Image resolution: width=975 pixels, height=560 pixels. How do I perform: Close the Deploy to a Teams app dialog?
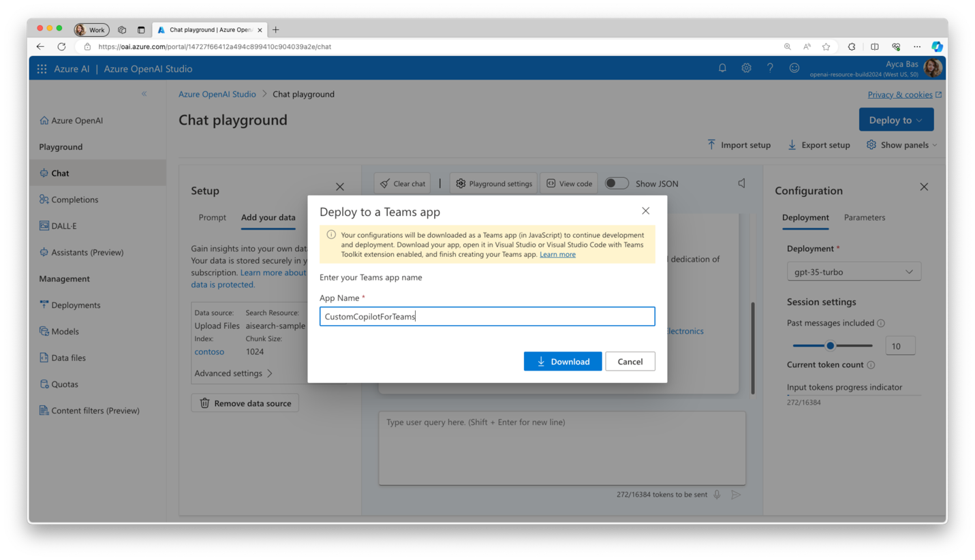tap(645, 211)
